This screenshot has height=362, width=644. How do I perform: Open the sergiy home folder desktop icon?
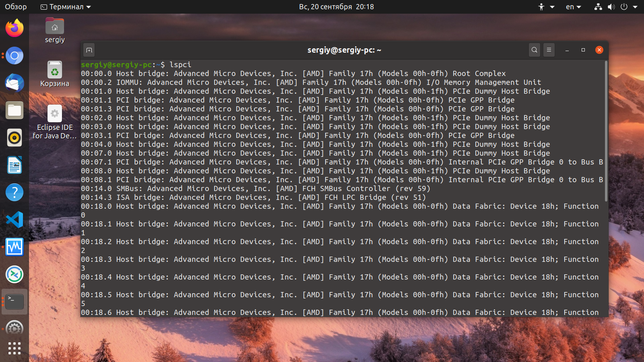(55, 30)
